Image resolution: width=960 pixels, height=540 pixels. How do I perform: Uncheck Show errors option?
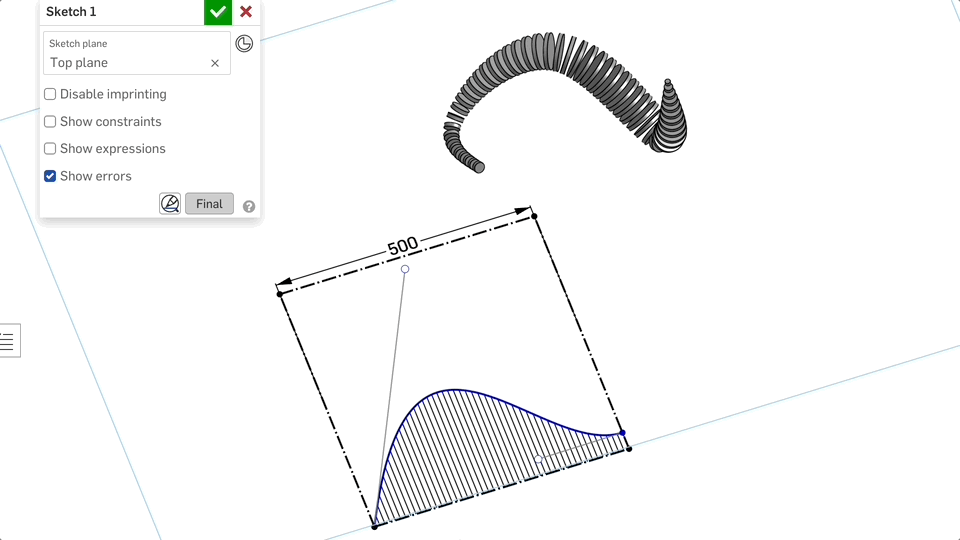(x=50, y=176)
